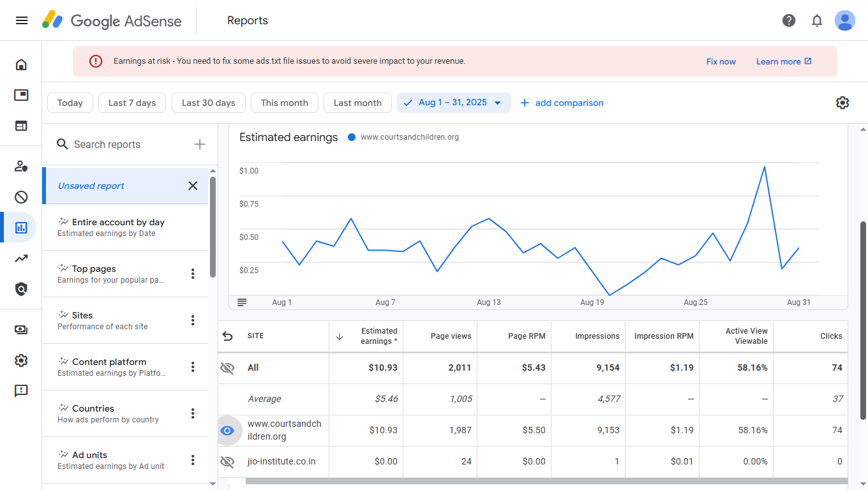The image size is (868, 490).
Task: Close the Unsaved report
Action: click(193, 186)
